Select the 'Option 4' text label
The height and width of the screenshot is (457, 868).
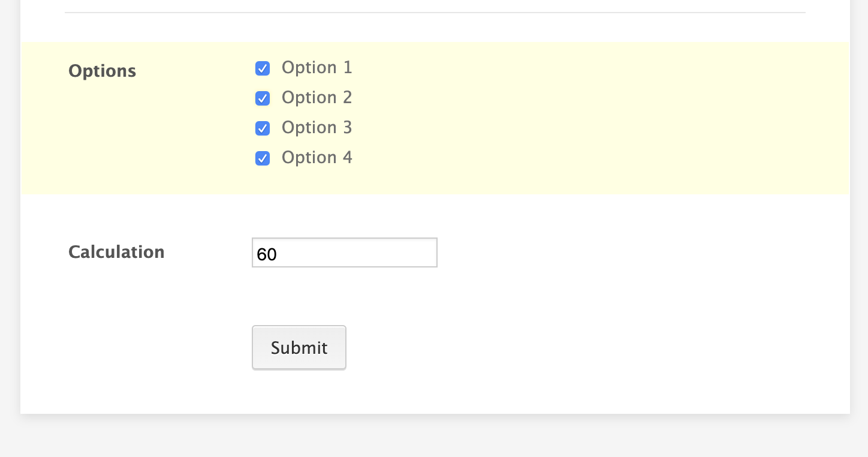coord(317,158)
